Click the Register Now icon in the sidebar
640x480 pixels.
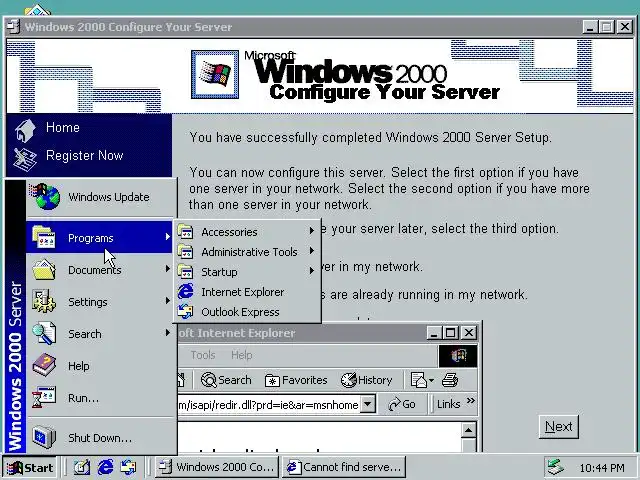click(x=25, y=159)
